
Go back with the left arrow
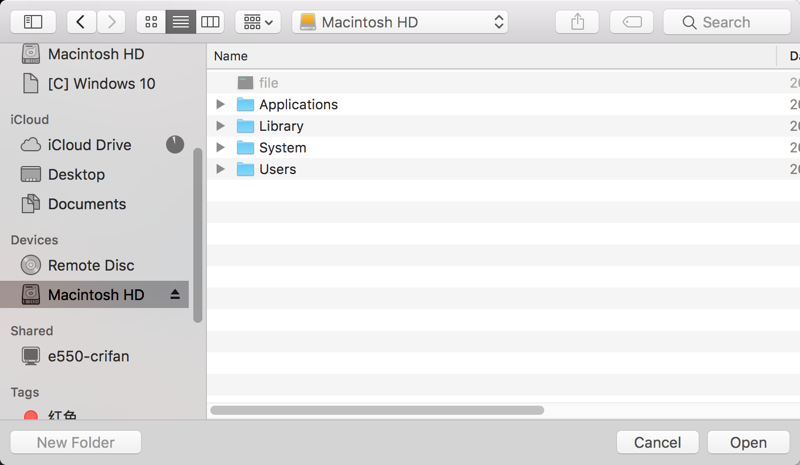click(81, 22)
